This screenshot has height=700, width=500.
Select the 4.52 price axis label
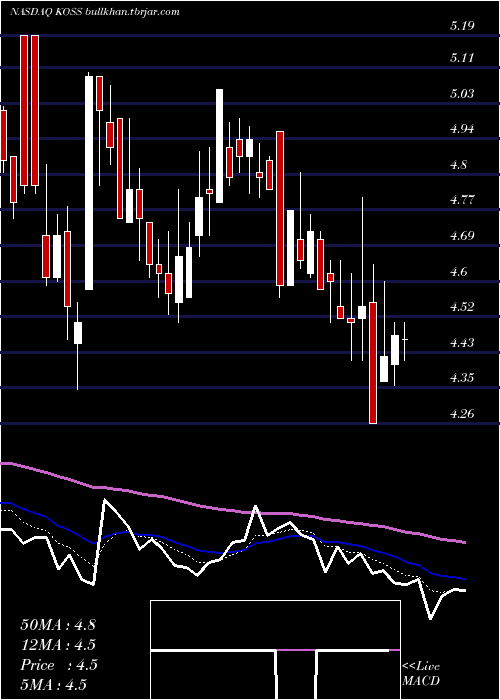(462, 307)
